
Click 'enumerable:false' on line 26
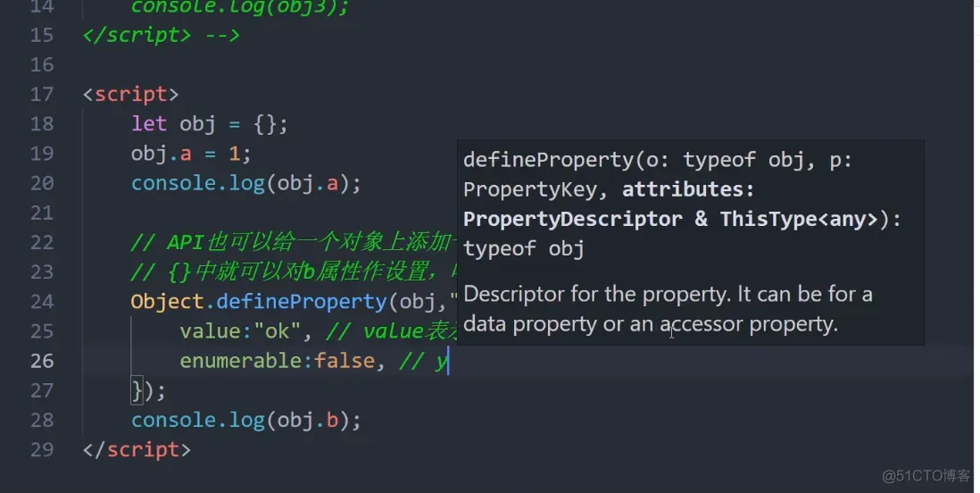pyautogui.click(x=277, y=361)
